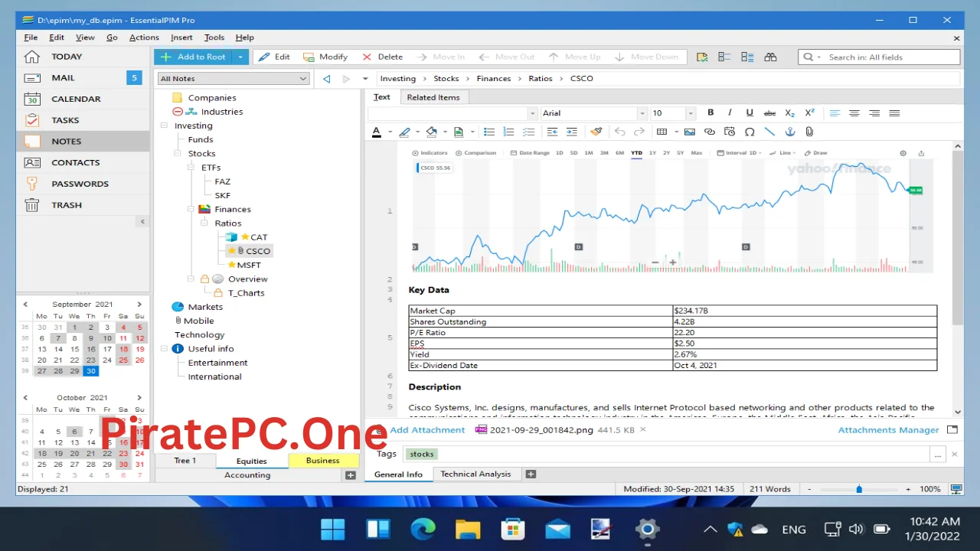Open the Calendar module in sidebar
980x551 pixels.
coord(83,99)
